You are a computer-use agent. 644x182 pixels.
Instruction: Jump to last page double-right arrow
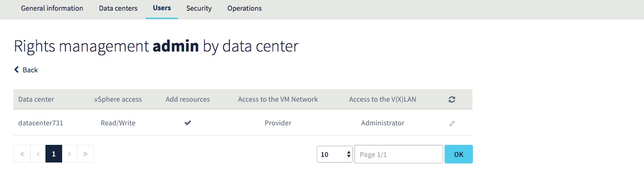(x=85, y=154)
